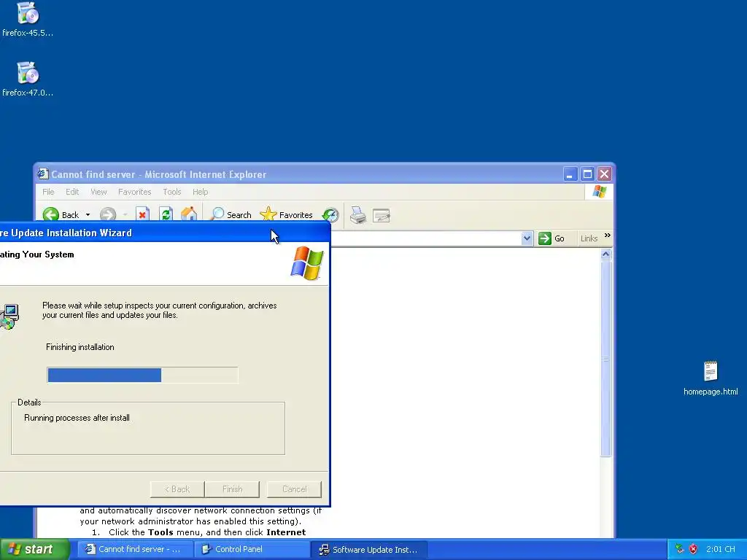Click the 'Finishing installation' status text

tap(80, 347)
